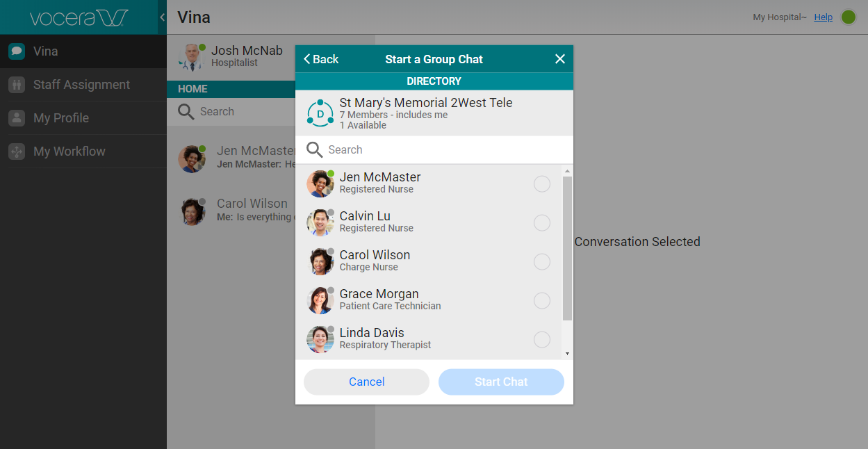The height and width of the screenshot is (449, 868).
Task: Select Jen McMaster's radio button
Action: point(542,184)
